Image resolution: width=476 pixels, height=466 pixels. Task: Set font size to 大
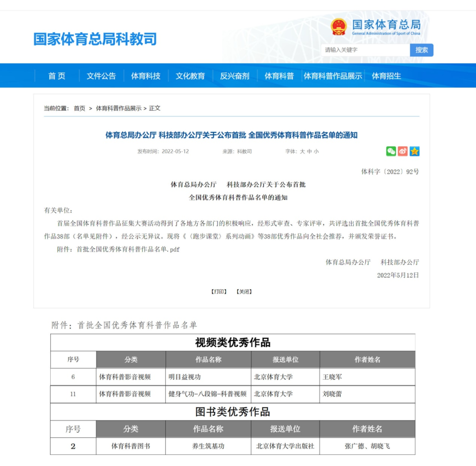coord(303,151)
